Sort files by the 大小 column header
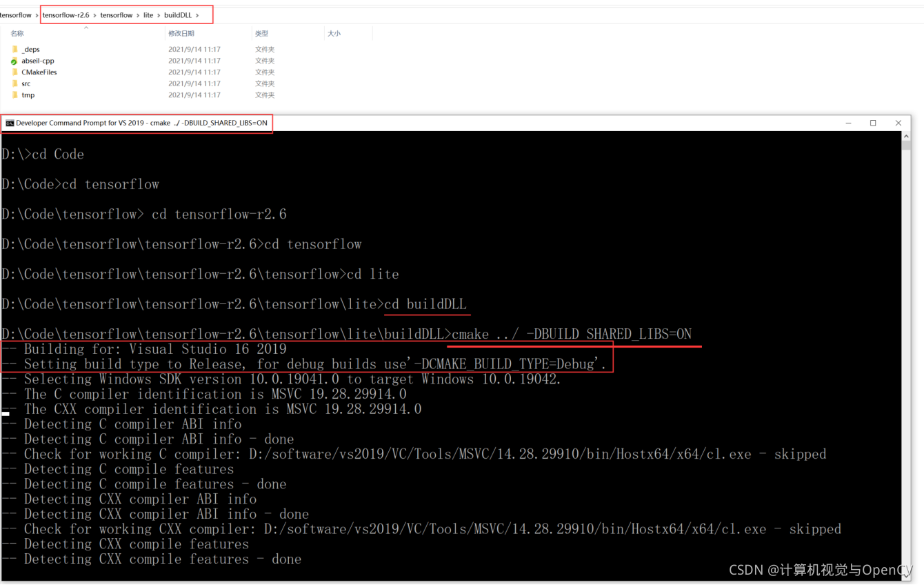The width and height of the screenshot is (924, 585). 334,33
